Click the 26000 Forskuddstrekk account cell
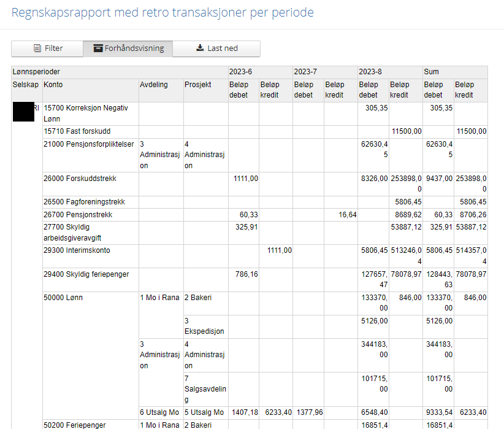The image size is (504, 429). 91,184
